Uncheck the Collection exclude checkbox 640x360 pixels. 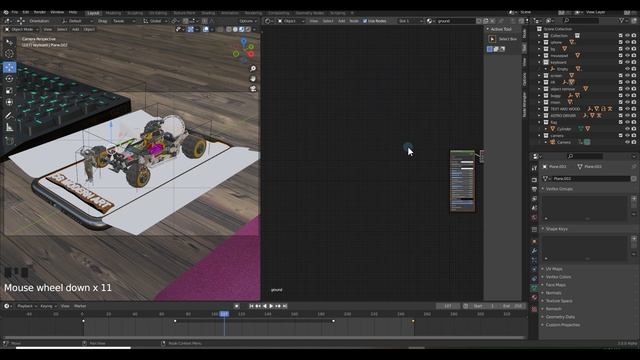point(621,36)
